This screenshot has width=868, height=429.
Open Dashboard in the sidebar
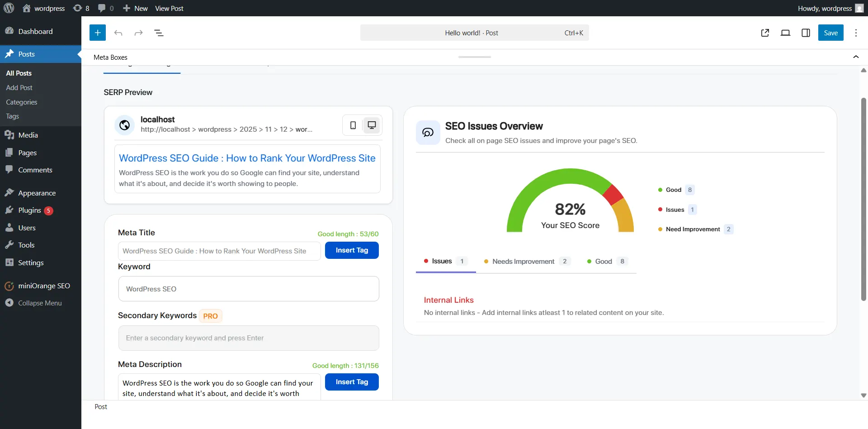41,31
